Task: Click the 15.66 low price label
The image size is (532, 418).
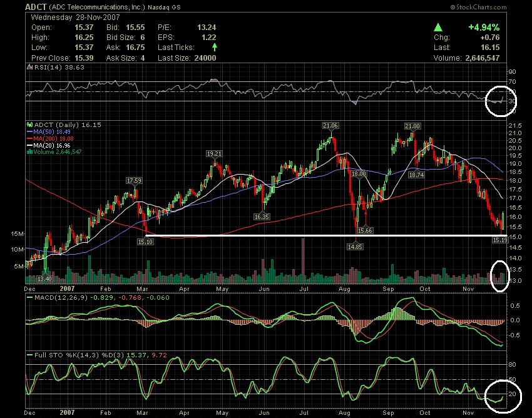Action: point(365,231)
